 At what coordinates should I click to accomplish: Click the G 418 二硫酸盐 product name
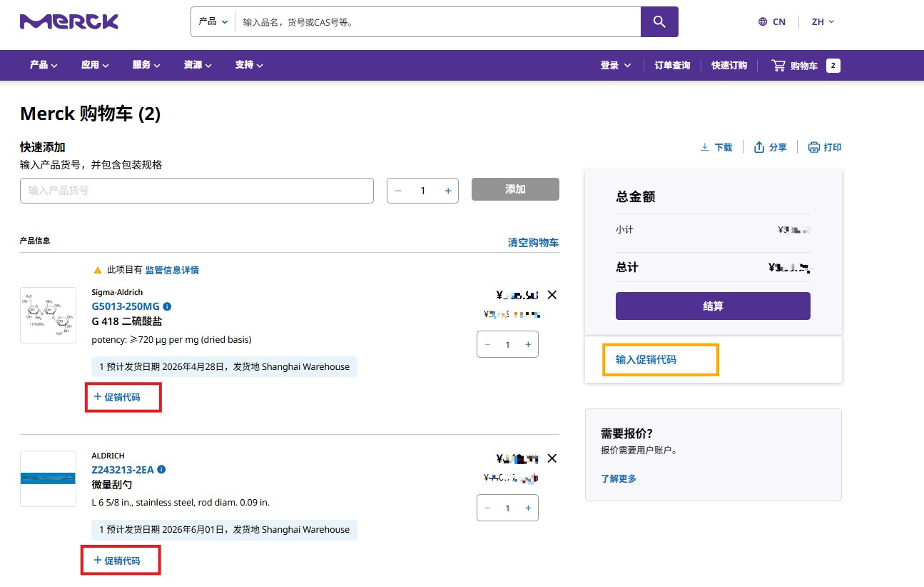(x=127, y=321)
